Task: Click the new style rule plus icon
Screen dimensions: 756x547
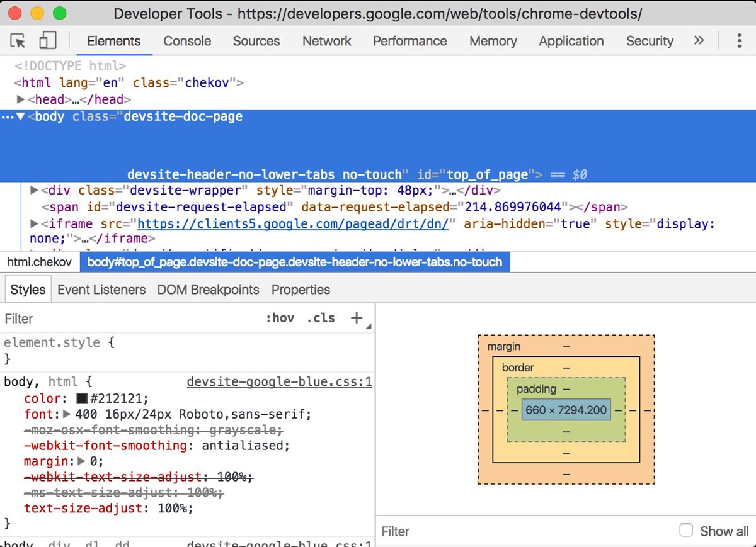Action: point(357,318)
